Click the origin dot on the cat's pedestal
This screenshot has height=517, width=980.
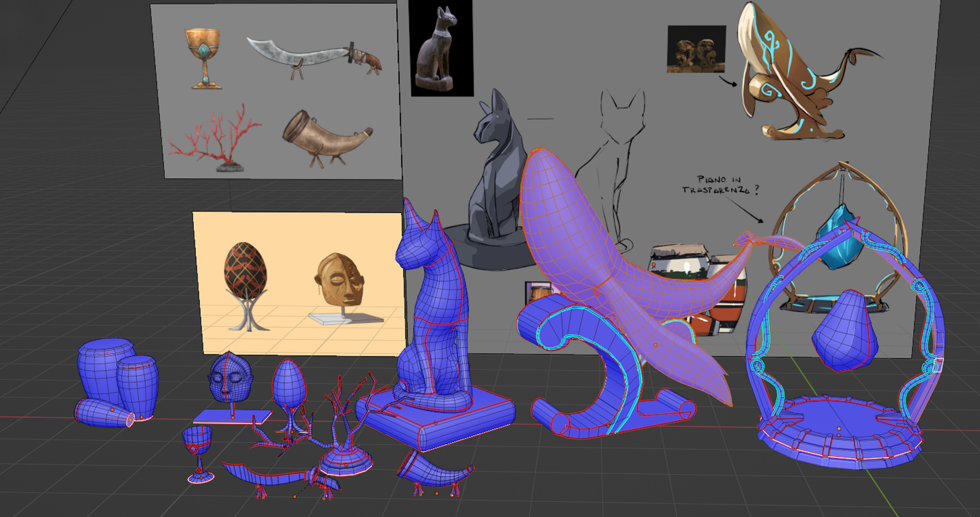pyautogui.click(x=436, y=423)
